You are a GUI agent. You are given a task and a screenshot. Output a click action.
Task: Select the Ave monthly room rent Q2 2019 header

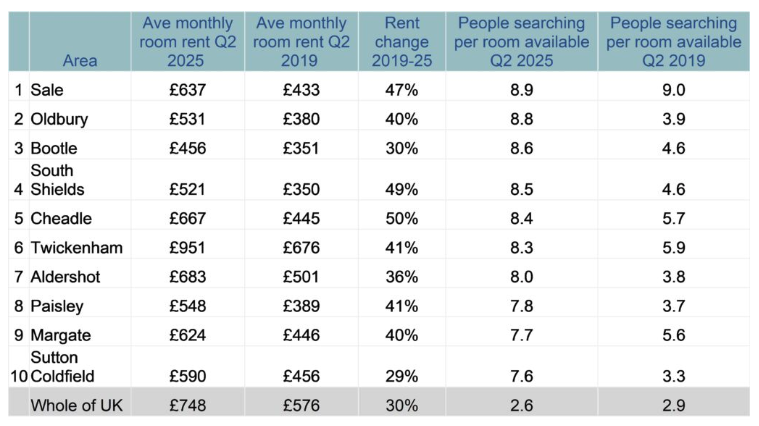tap(302, 42)
